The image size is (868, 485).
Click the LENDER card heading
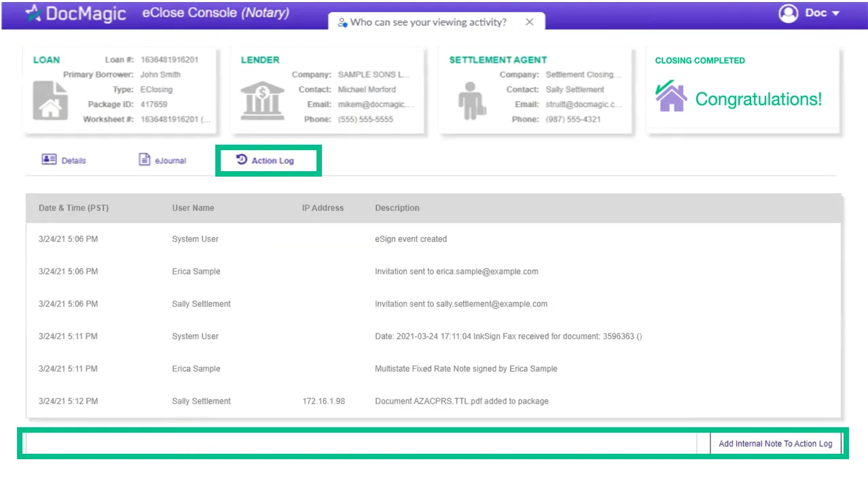point(260,60)
